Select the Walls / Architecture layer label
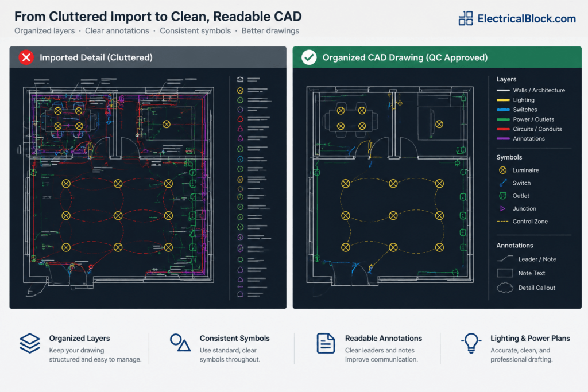 point(539,90)
